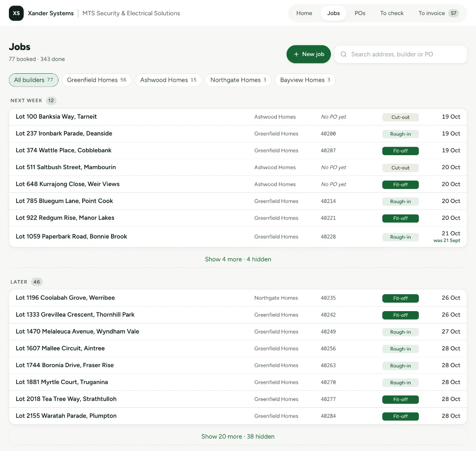Viewport: 476px width, 451px height.
Task: Open Lot 1059 Paperbark Road, Bonnie Brook job
Action: point(238,237)
